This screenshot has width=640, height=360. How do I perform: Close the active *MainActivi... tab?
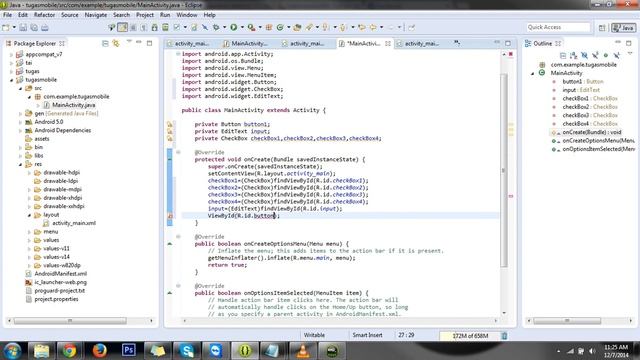pos(388,43)
